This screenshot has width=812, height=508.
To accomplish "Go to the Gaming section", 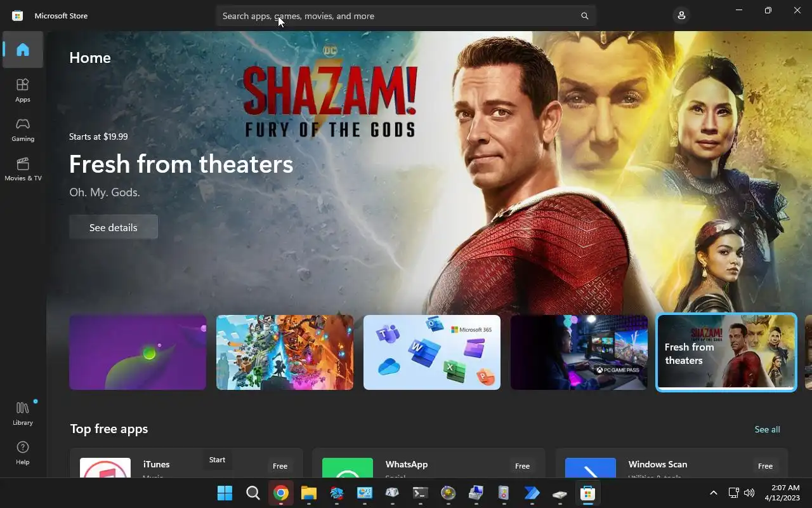I will coord(23,130).
